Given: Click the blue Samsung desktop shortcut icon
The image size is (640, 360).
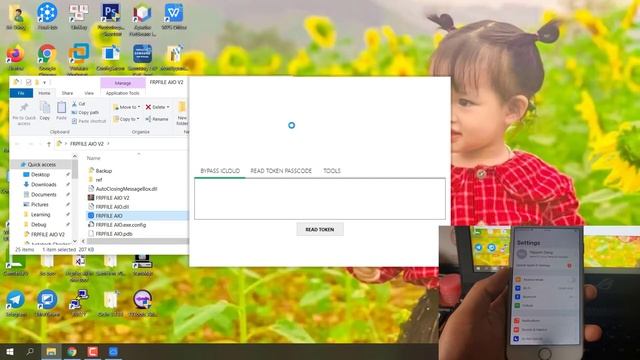Looking at the screenshot, I should (142, 54).
